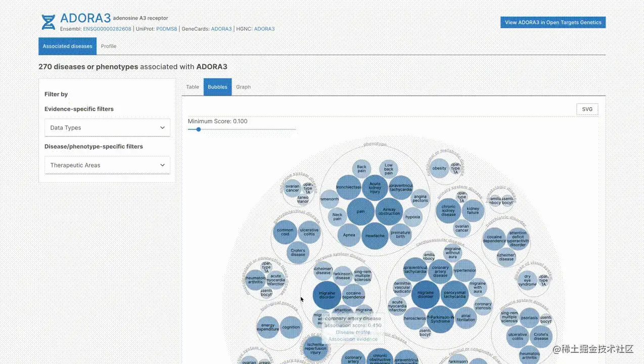Click the cognition bubble
Image resolution: width=644 pixels, height=364 pixels.
click(291, 327)
